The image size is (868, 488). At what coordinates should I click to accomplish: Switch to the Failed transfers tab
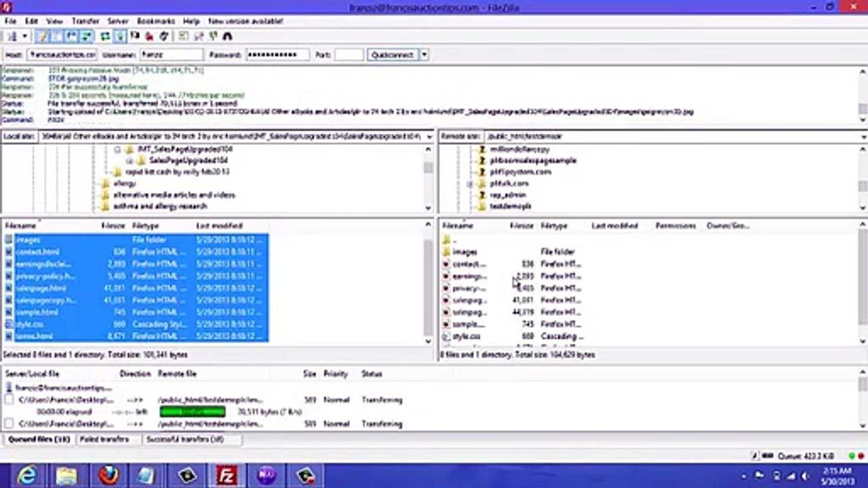[104, 439]
